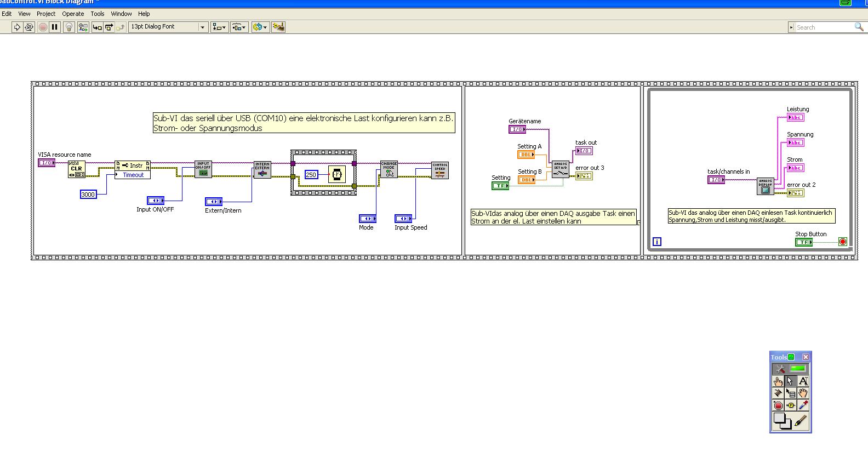Select the VISA resource name I/O terminal
This screenshot has width=868, height=457.
point(47,163)
